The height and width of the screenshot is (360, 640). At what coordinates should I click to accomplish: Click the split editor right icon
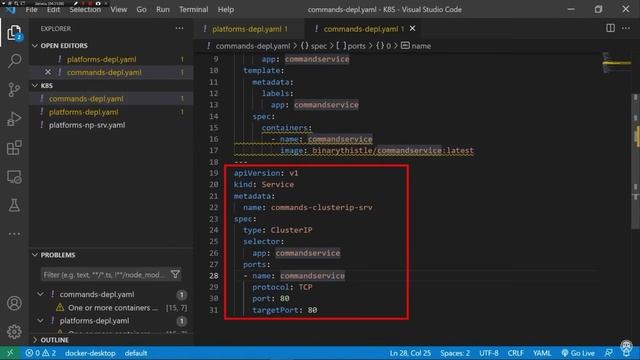[610, 28]
